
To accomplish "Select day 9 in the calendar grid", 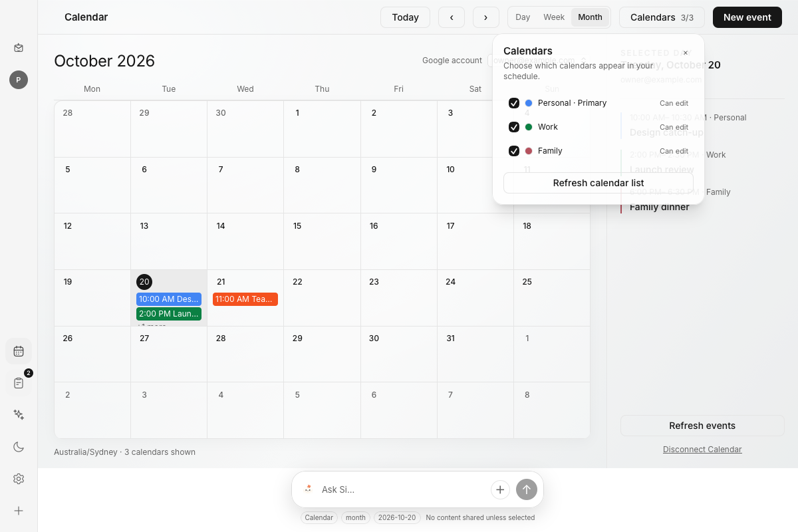I will pos(399,185).
